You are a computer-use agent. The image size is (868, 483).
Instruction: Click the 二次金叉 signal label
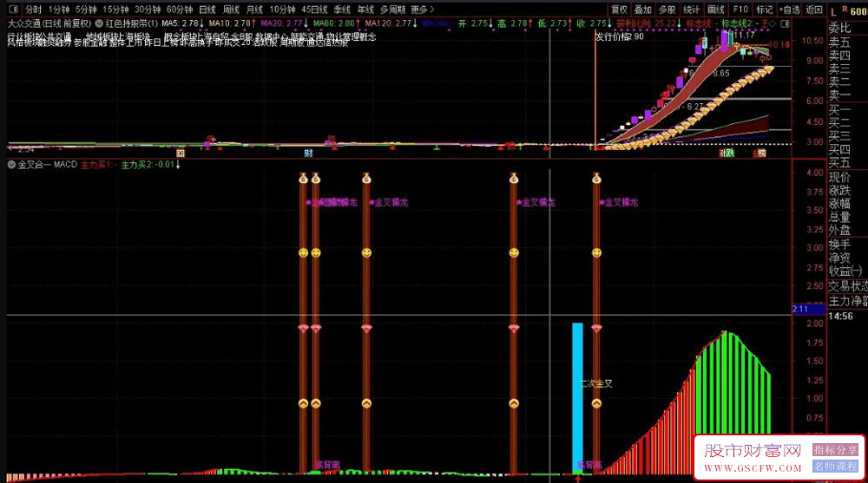[596, 383]
